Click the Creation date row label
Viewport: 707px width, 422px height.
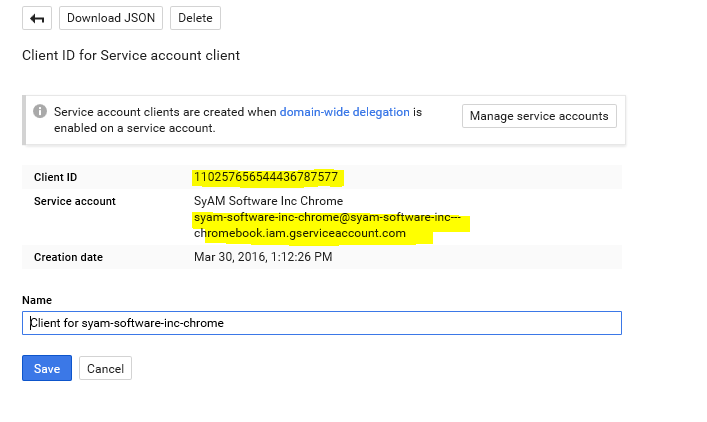[68, 257]
